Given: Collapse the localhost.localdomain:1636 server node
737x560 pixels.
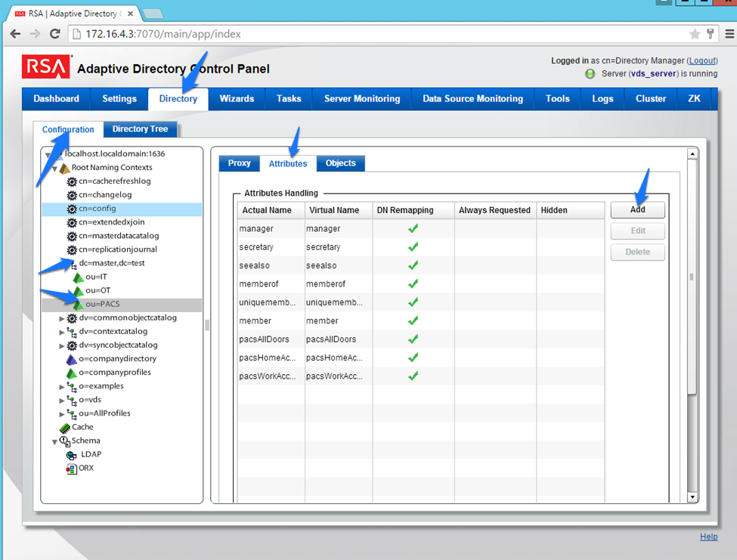Looking at the screenshot, I should (x=48, y=155).
